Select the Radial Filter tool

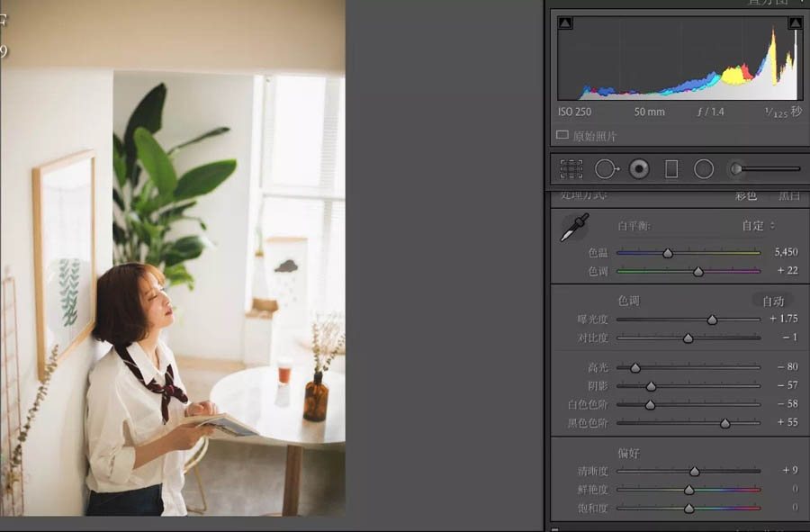704,169
